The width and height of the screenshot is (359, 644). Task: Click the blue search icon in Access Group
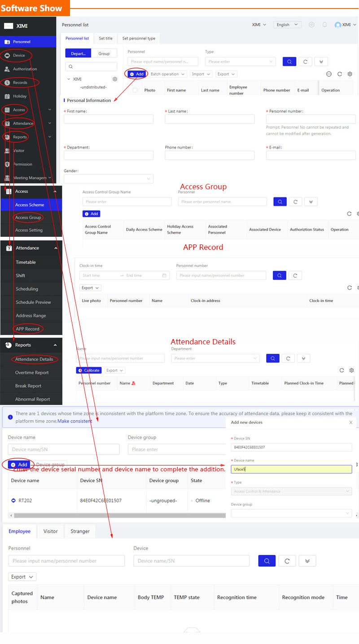(280, 202)
